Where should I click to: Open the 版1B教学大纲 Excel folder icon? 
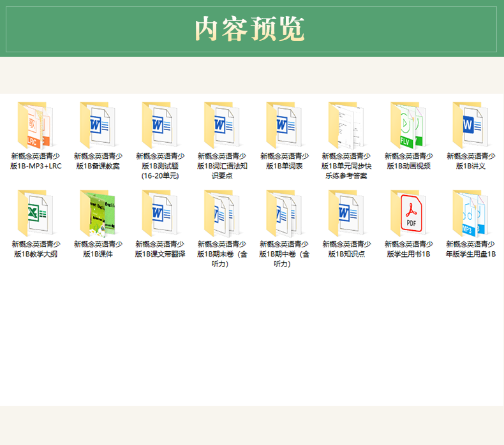(x=35, y=214)
